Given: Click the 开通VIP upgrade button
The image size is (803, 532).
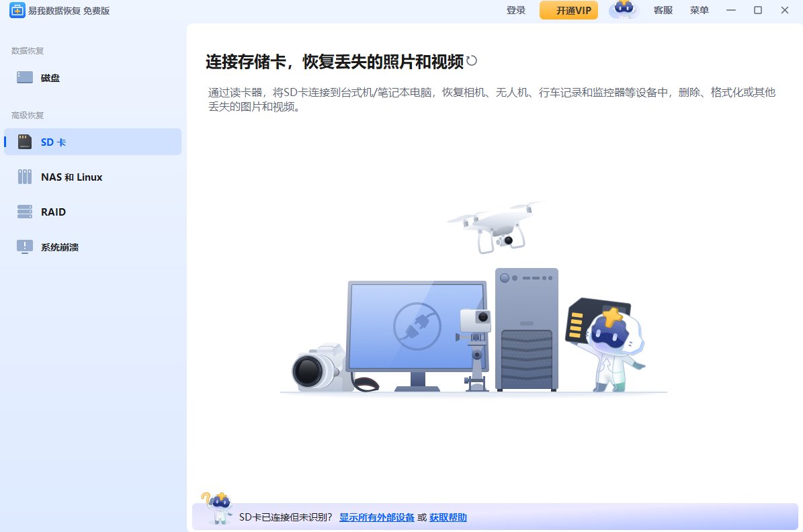Looking at the screenshot, I should click(568, 10).
